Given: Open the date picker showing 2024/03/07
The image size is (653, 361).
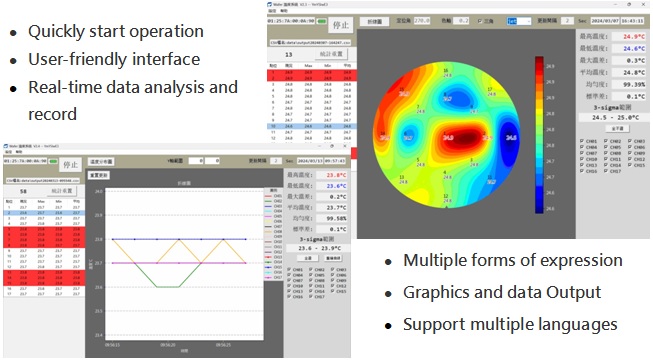Looking at the screenshot, I should pos(605,20).
